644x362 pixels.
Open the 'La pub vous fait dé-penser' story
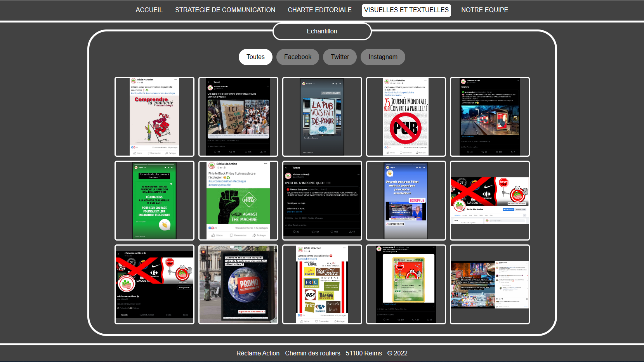click(x=322, y=117)
